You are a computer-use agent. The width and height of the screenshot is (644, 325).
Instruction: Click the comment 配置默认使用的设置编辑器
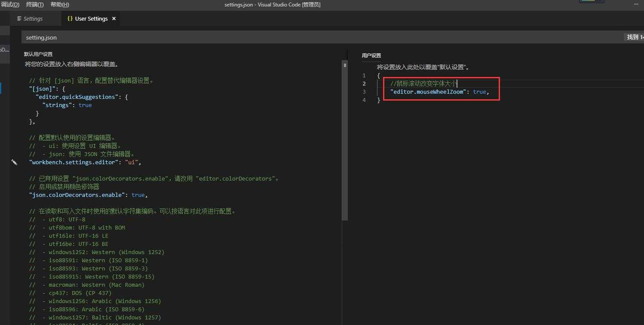72,138
